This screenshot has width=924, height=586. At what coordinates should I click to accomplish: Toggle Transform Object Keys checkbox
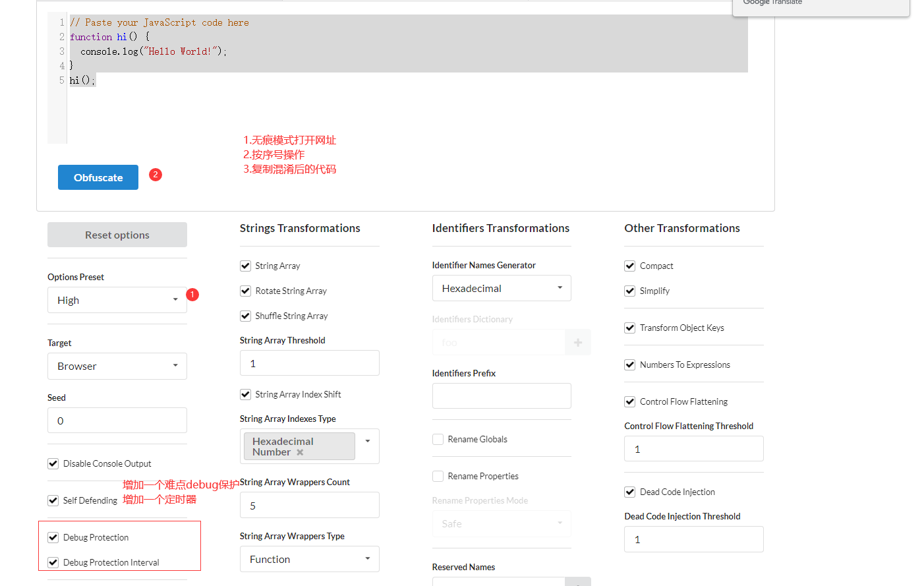pyautogui.click(x=630, y=328)
